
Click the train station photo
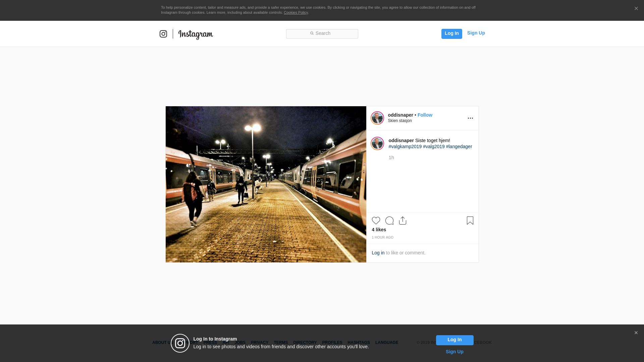pos(266,184)
